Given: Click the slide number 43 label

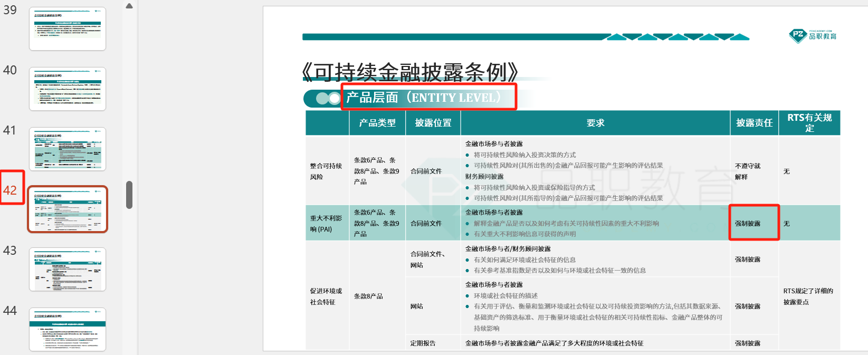Looking at the screenshot, I should tap(10, 251).
